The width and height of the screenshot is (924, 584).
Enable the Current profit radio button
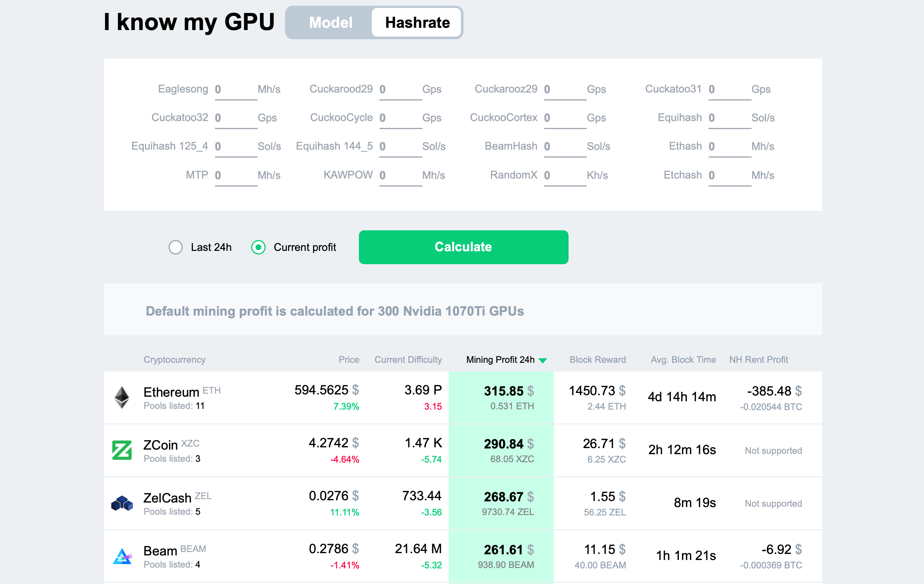pyautogui.click(x=258, y=247)
